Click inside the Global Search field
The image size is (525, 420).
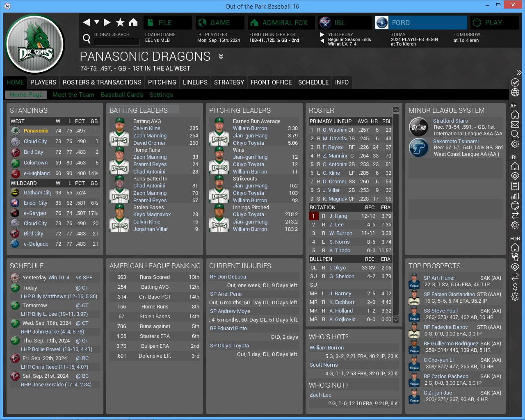pos(116,41)
